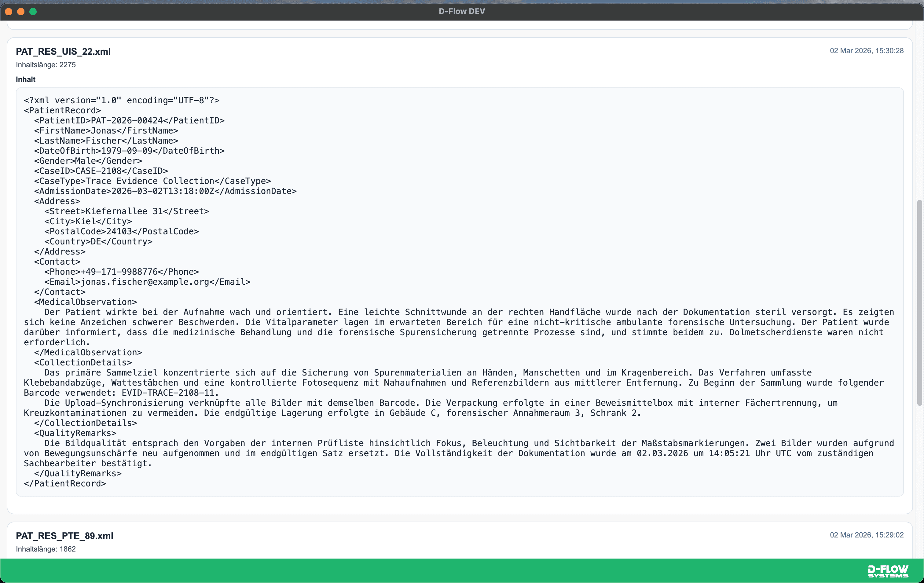Click the CaseID CASE-2108 line

pos(101,171)
